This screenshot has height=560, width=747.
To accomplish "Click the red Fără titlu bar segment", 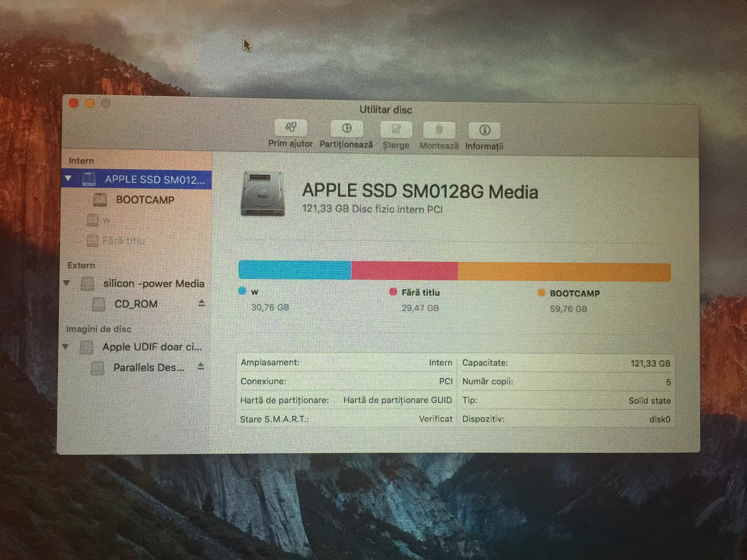I will coord(405,271).
